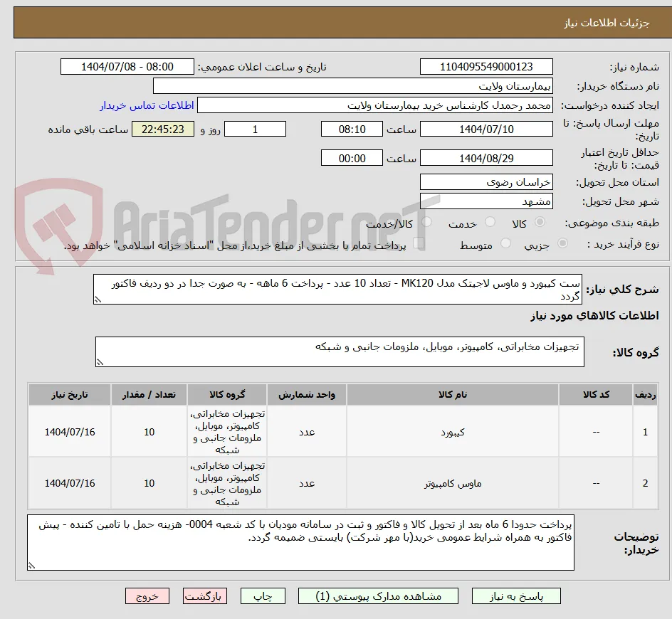Screen dimensions: 672x619
Task: Click the remaining time field 22:45:23
Action: coord(163,129)
